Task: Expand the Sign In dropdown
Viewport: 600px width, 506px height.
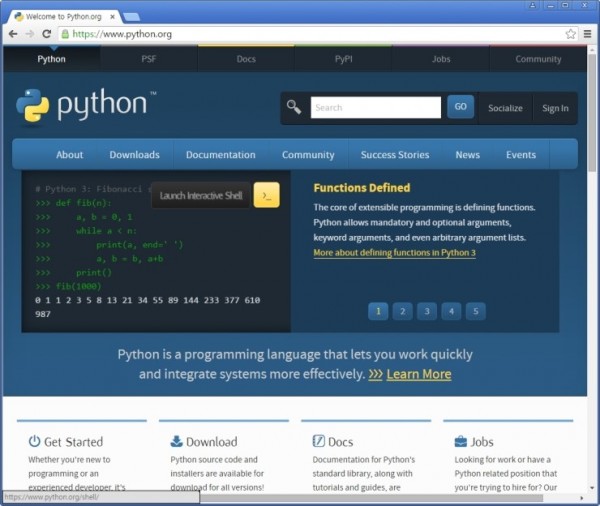Action: (x=555, y=108)
